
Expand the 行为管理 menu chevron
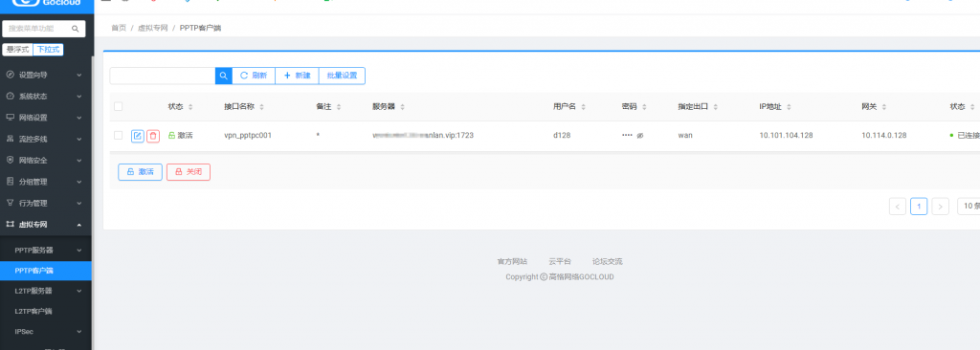point(79,203)
